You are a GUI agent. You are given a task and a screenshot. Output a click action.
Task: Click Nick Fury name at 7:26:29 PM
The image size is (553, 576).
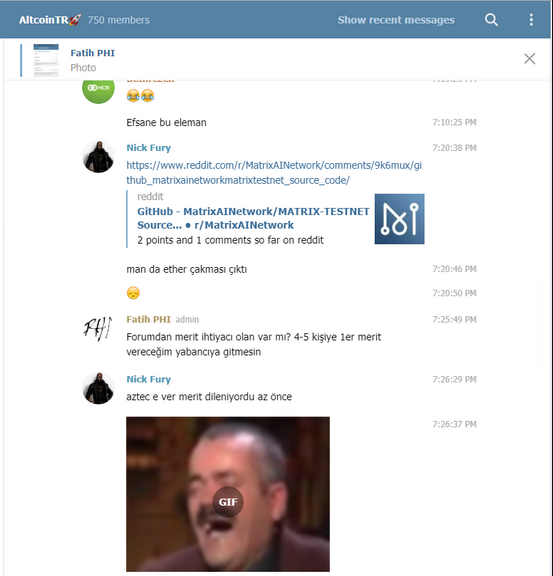click(148, 379)
